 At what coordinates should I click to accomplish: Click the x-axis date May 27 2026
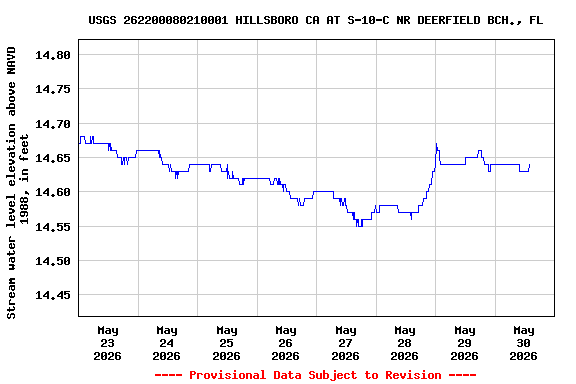pos(345,343)
